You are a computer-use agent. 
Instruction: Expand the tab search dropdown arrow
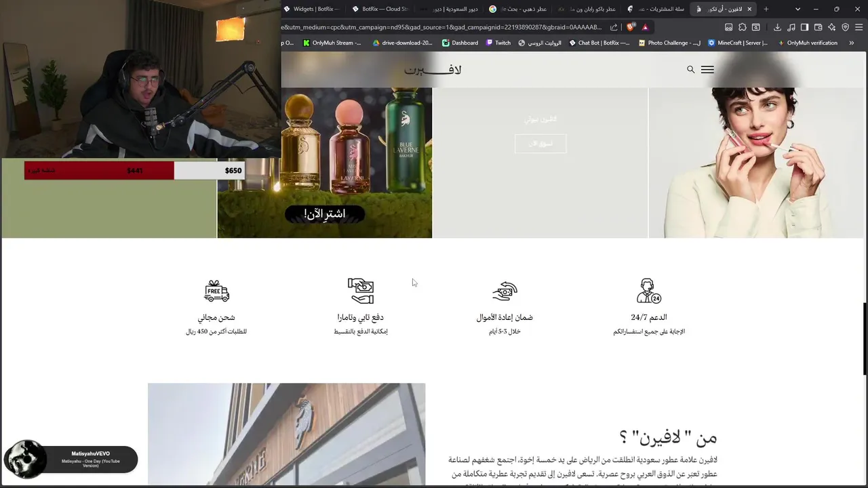(797, 9)
